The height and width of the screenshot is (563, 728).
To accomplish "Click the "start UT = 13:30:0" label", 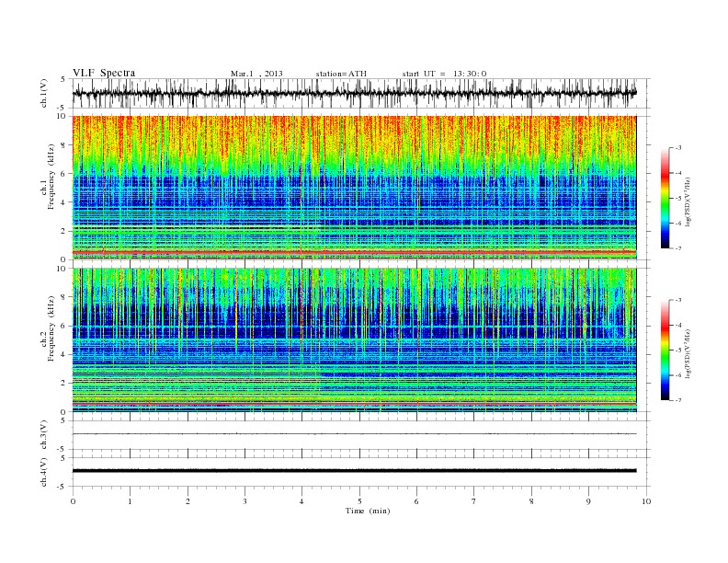I will [444, 74].
